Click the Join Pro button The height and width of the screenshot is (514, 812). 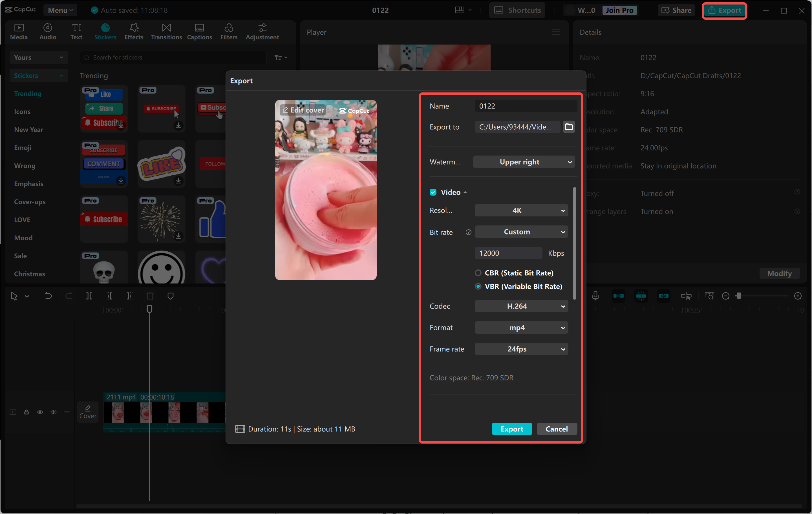coord(620,10)
